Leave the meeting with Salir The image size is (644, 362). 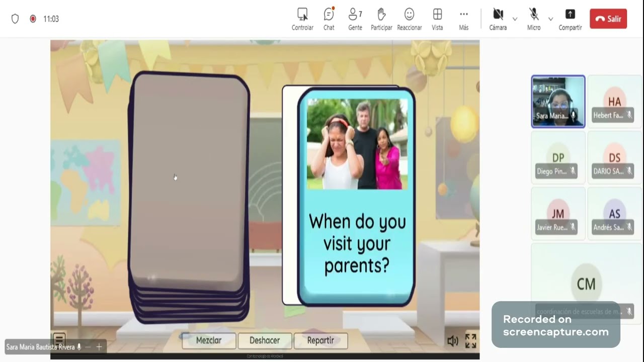pyautogui.click(x=608, y=19)
